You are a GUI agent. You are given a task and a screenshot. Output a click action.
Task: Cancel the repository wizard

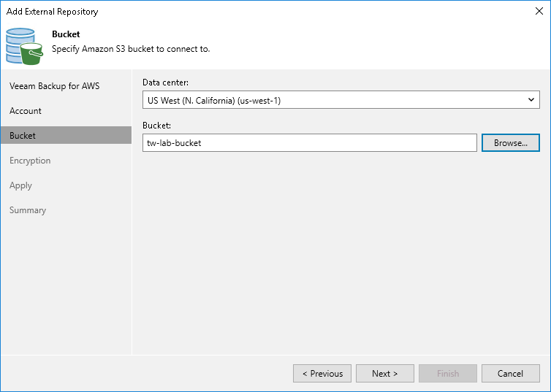coord(510,374)
